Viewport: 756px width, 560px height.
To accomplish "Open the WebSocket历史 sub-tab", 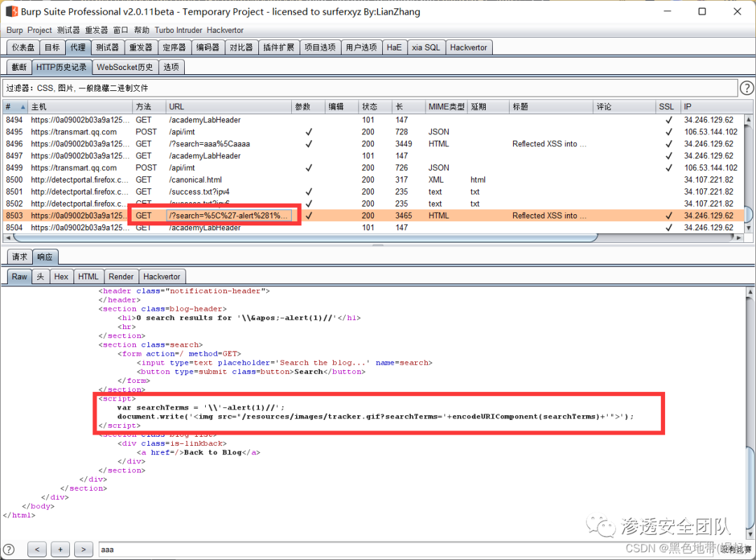I will 125,67.
